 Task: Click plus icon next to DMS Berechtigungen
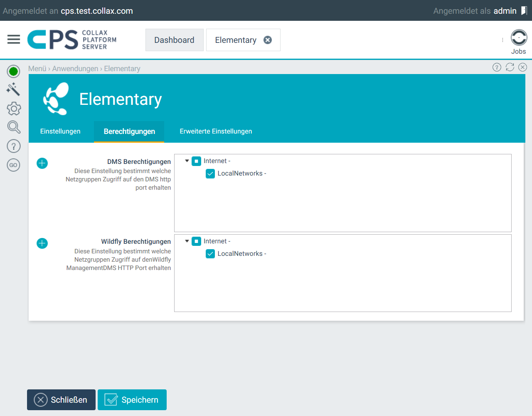(42, 163)
